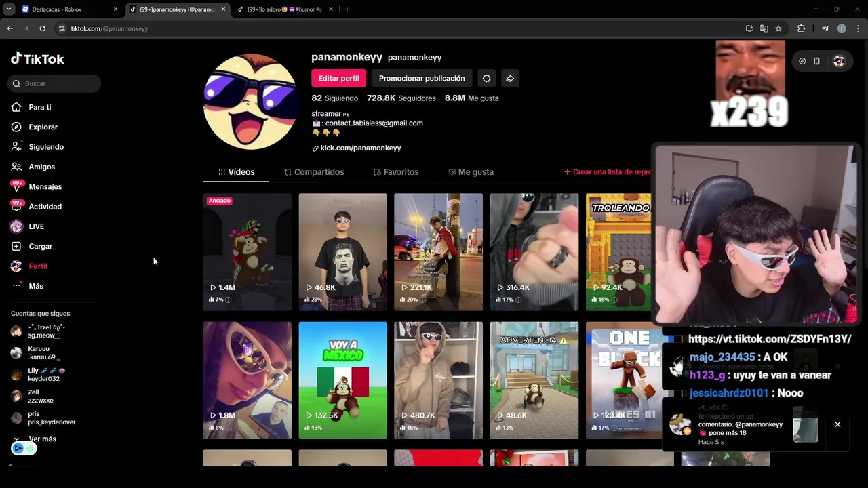Open the Para ti home feed
868x488 pixels.
[39, 107]
